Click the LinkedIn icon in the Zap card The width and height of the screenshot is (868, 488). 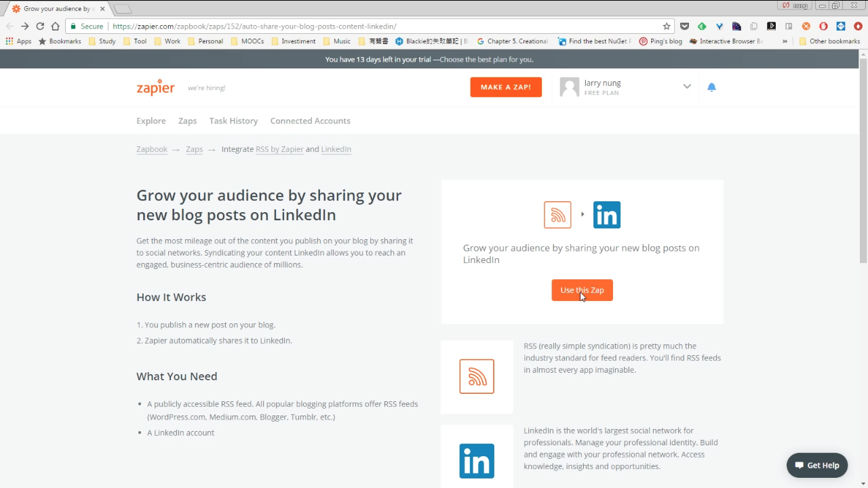[607, 215]
